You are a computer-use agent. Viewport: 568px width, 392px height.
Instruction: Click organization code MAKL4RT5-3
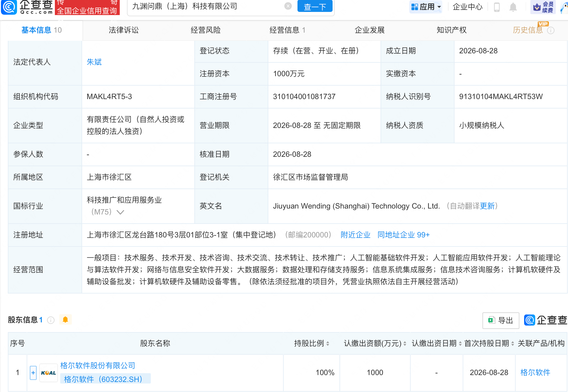(x=109, y=97)
